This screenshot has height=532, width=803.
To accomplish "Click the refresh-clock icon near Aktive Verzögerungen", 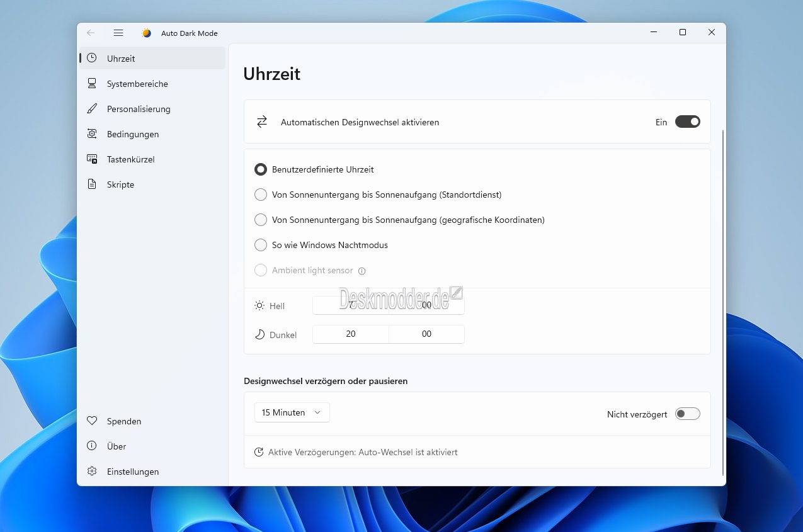I will (258, 452).
